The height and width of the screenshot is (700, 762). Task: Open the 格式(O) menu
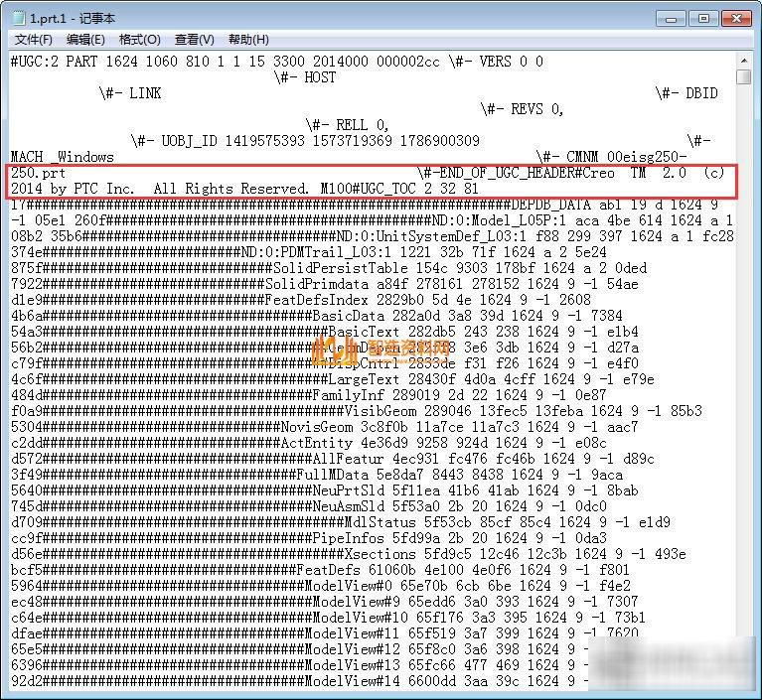[x=139, y=40]
